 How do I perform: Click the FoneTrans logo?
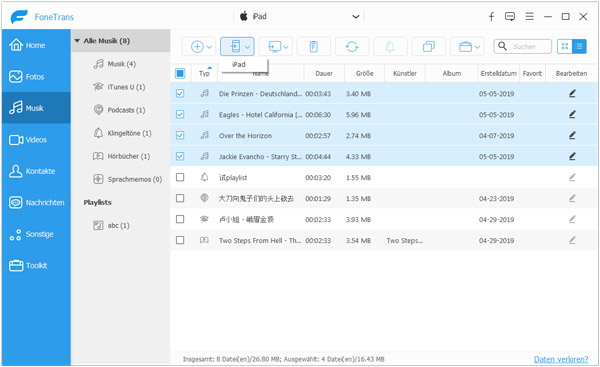(42, 16)
